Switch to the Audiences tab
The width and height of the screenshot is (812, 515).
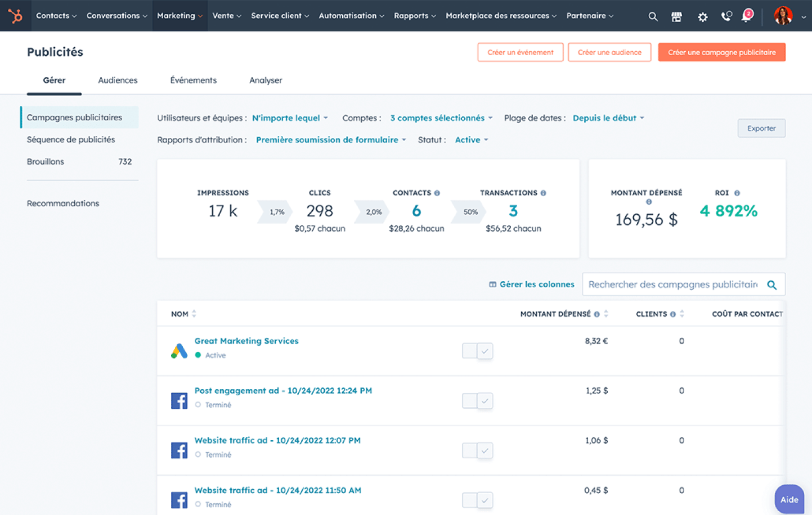click(x=118, y=80)
